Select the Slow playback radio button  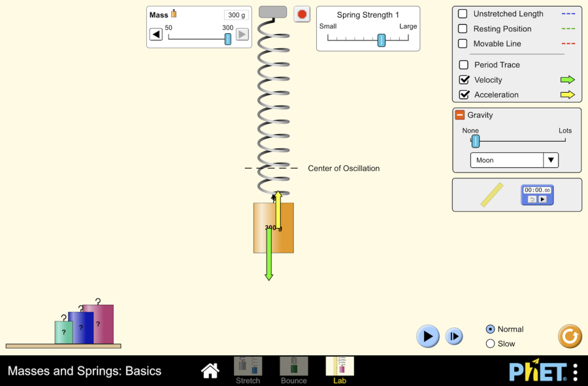click(x=491, y=343)
